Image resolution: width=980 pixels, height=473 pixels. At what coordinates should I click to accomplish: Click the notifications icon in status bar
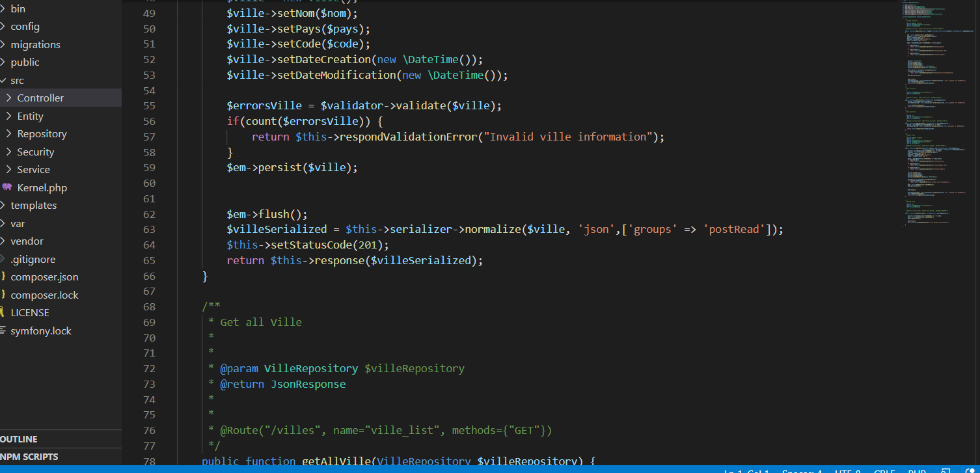pyautogui.click(x=970, y=471)
